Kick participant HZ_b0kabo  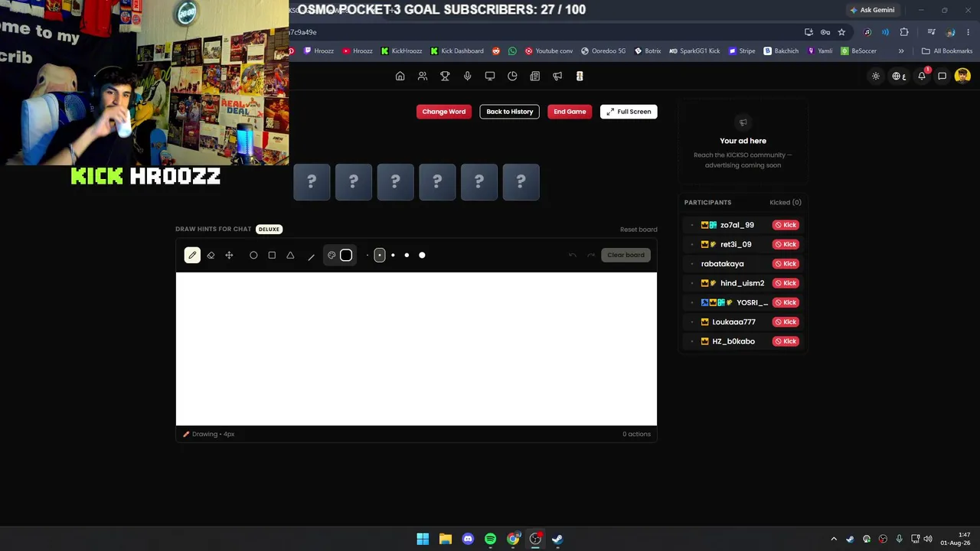(786, 341)
